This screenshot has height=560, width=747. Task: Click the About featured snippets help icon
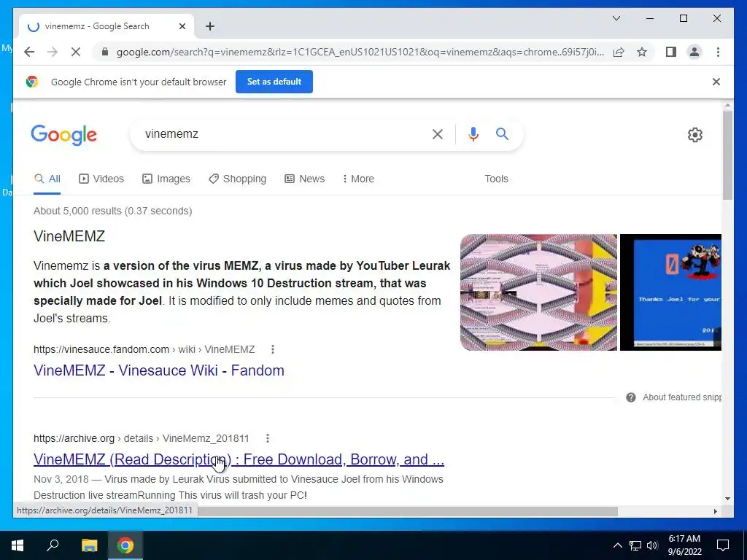tap(631, 397)
